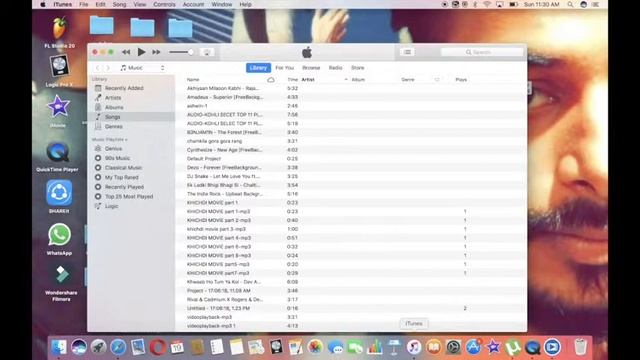Image resolution: width=640 pixels, height=360 pixels.
Task: Open the Wi-Fi status menu
Action: [x=487, y=4]
